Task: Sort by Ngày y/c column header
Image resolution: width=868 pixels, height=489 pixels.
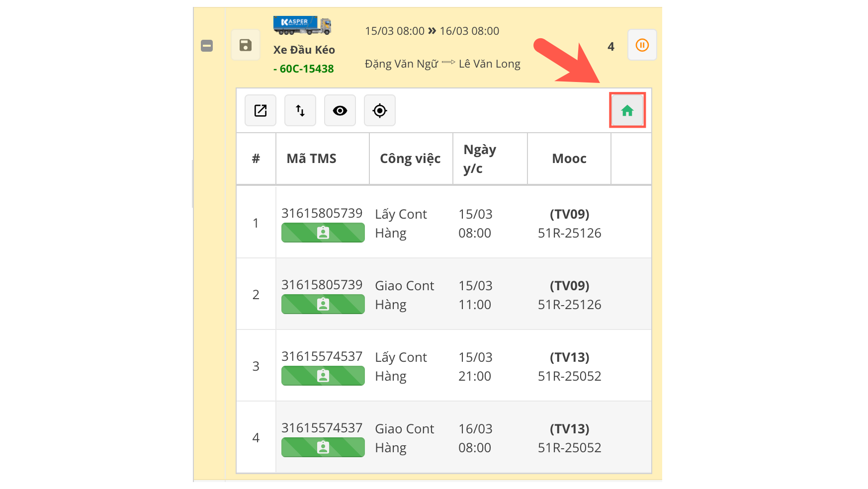Action: 480,159
